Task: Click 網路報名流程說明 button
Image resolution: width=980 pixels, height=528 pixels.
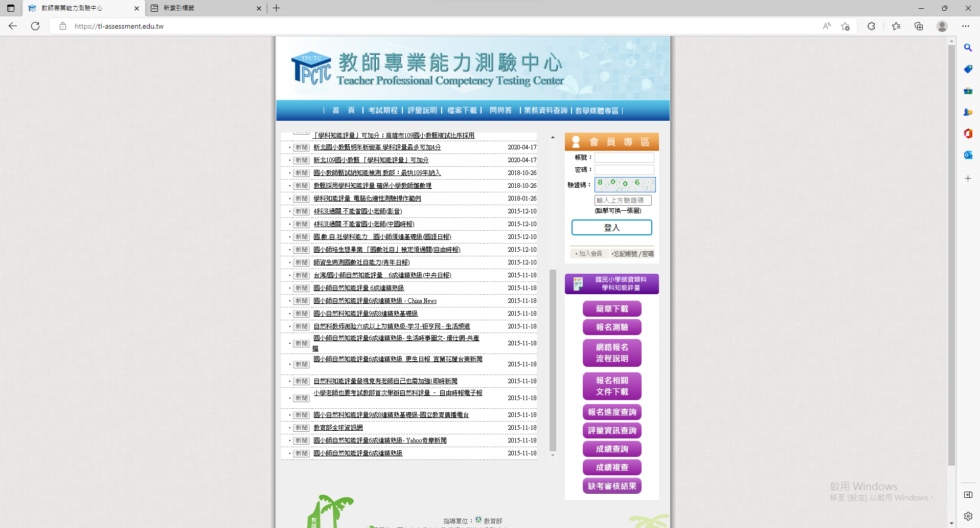Action: tap(612, 353)
